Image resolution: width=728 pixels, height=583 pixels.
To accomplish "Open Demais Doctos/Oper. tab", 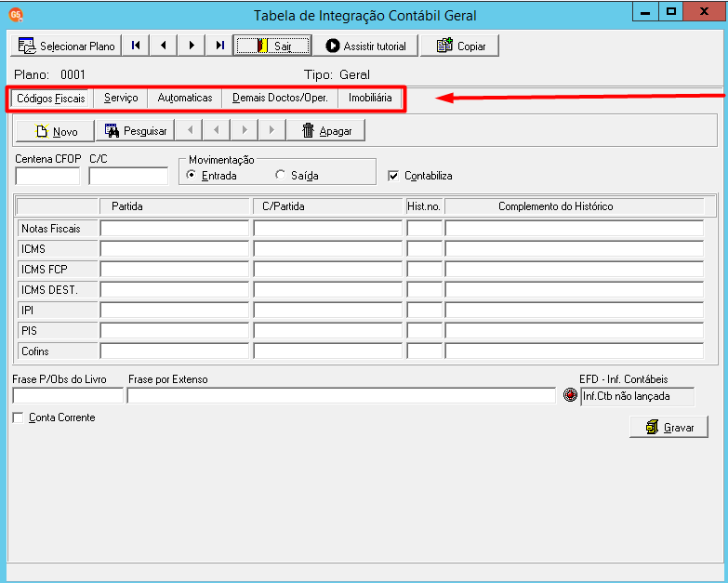I will (x=280, y=98).
